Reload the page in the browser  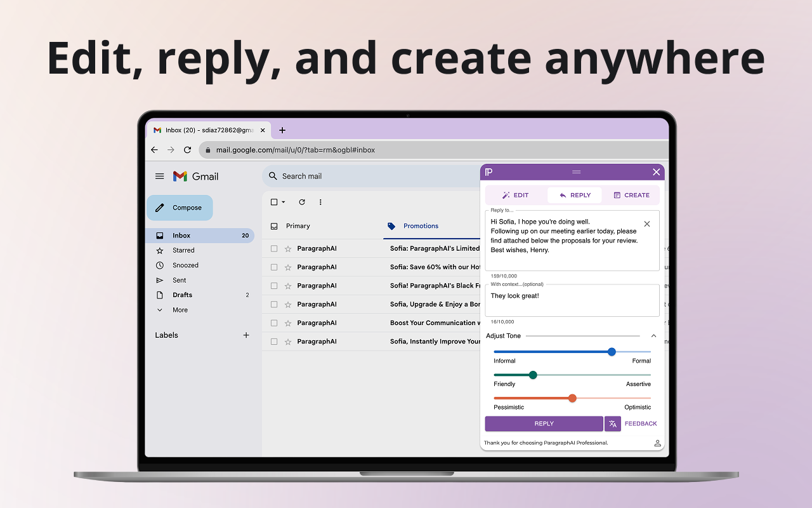click(187, 150)
